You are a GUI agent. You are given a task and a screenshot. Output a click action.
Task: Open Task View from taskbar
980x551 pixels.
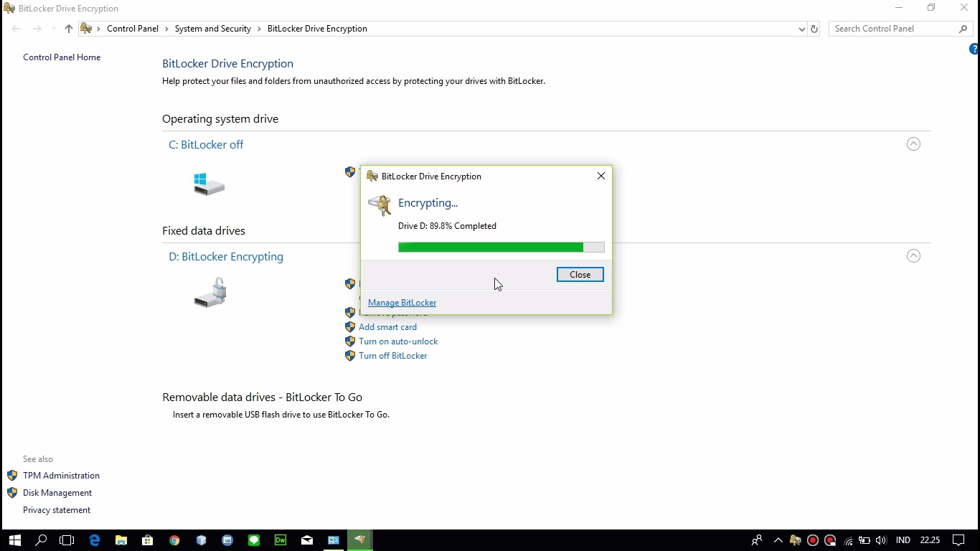tap(67, 540)
